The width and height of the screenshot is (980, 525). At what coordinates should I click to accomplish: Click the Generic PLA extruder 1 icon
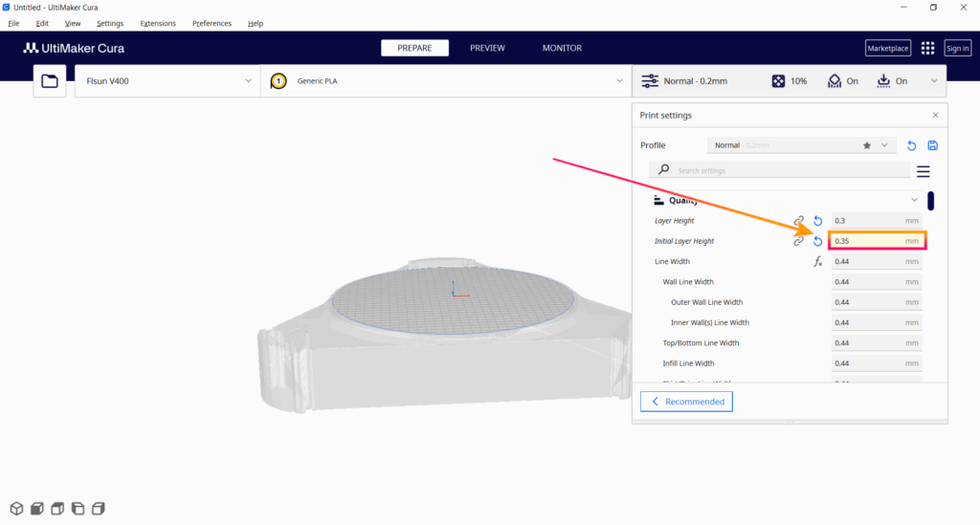[278, 81]
